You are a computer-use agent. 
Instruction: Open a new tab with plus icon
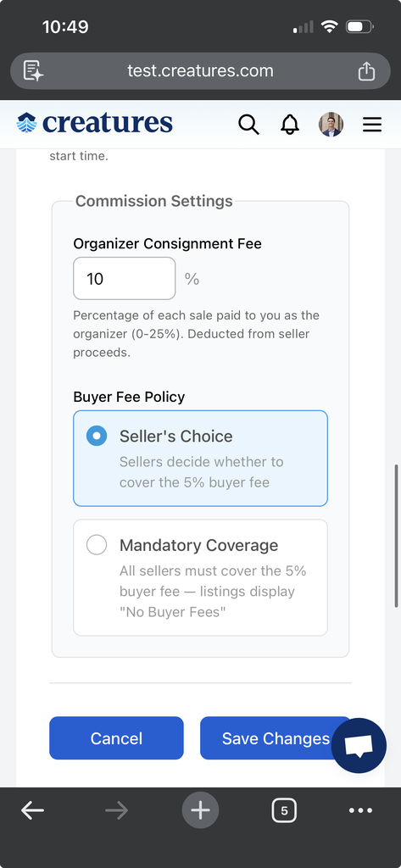pyautogui.click(x=200, y=811)
